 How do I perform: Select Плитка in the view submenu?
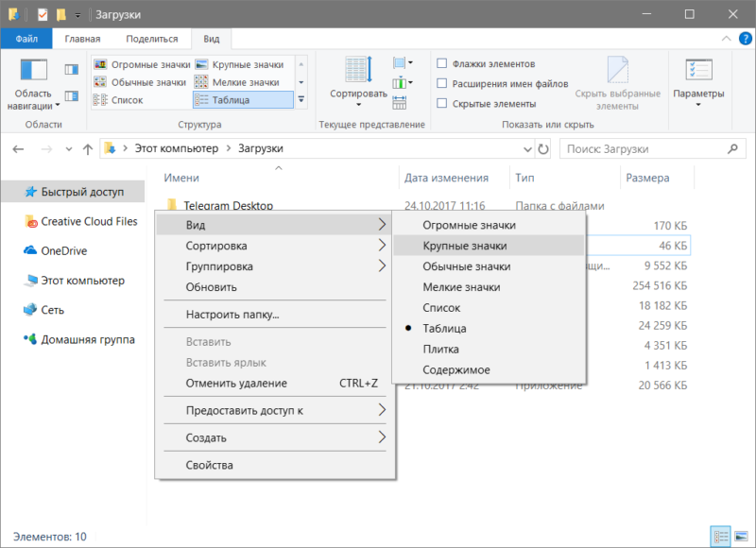coord(489,349)
